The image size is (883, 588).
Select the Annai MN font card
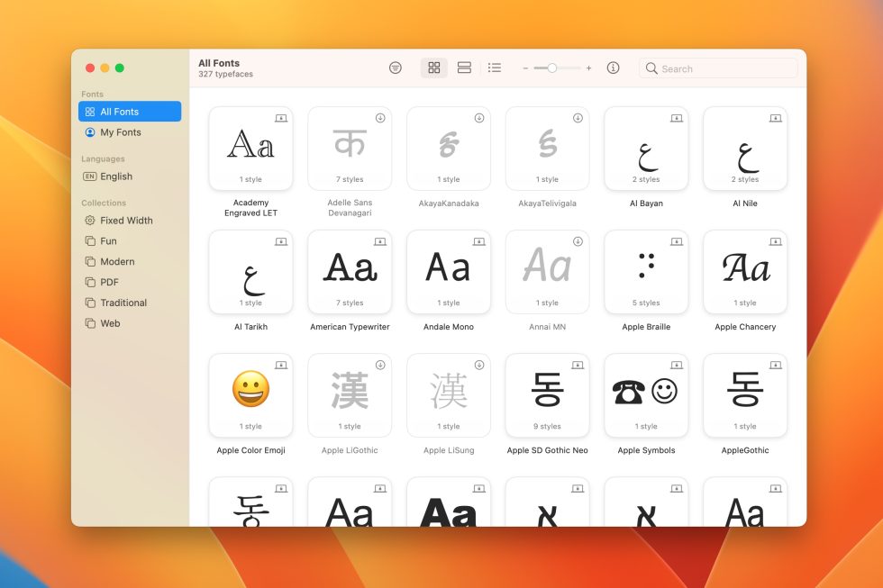pyautogui.click(x=548, y=272)
